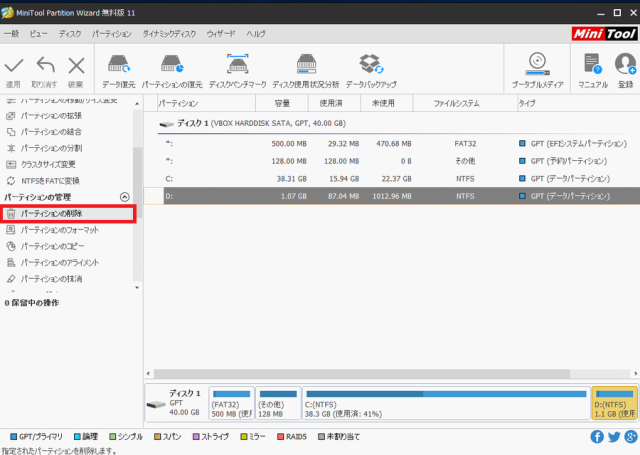Click the C:(NTFS) disk map block
Viewport: 640px width, 455px height.
coord(446,403)
